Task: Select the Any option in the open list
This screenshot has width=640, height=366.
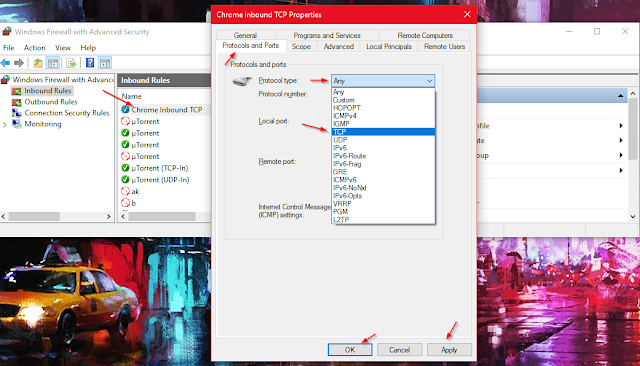Action: pos(383,92)
